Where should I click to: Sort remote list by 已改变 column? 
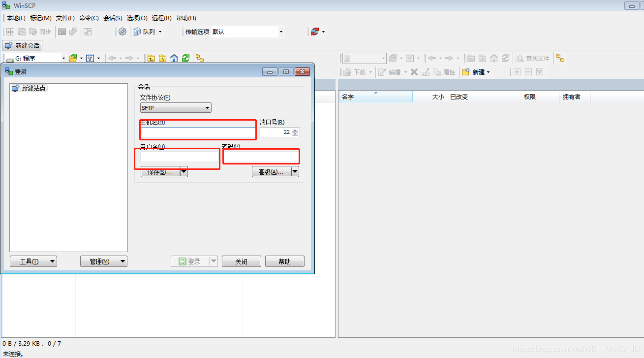click(484, 97)
